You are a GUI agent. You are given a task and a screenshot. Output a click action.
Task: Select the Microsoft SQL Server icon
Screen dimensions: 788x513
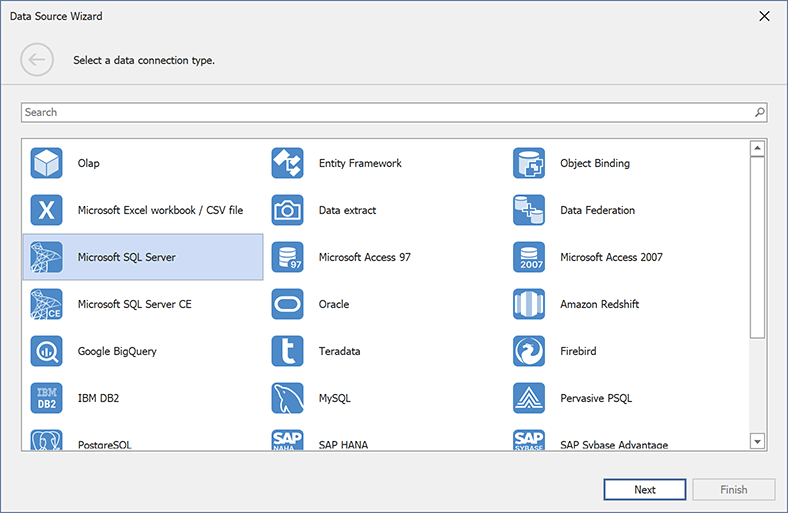[x=46, y=257]
